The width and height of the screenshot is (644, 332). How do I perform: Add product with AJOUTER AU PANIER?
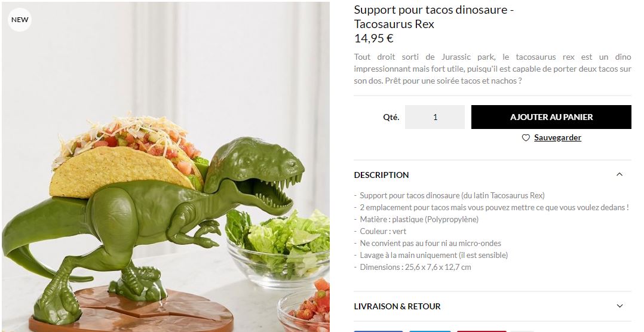coord(551,117)
